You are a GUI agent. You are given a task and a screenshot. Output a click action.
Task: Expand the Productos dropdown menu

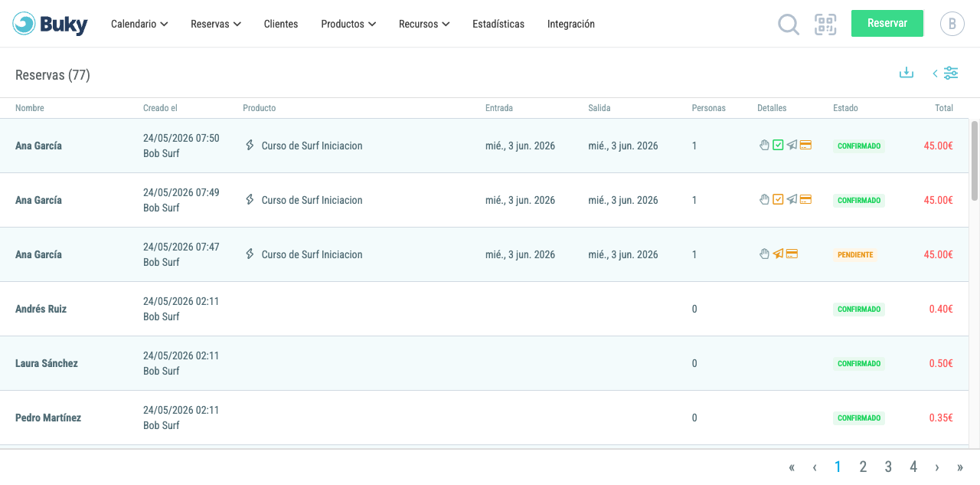point(348,24)
